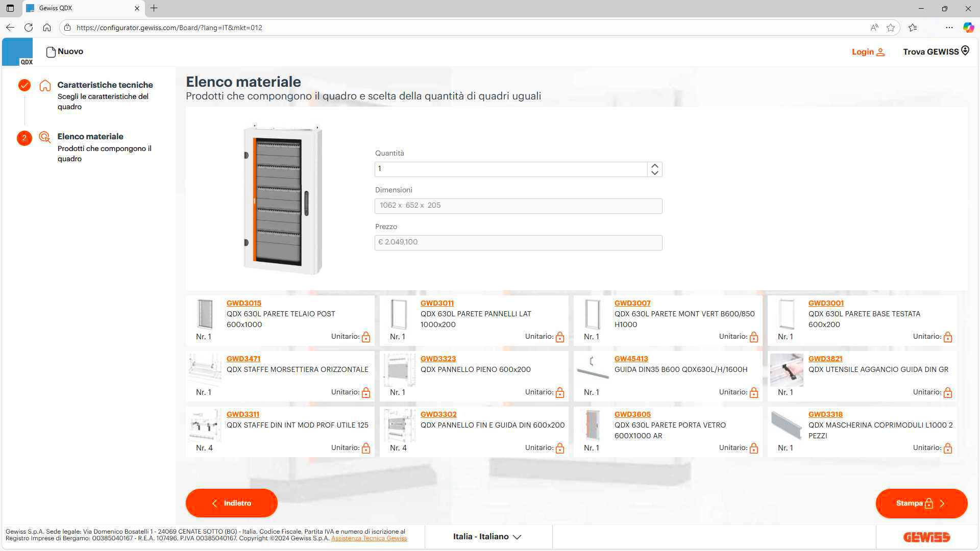
Task: Click the GWD3821 tool product thumbnail
Action: pos(786,370)
